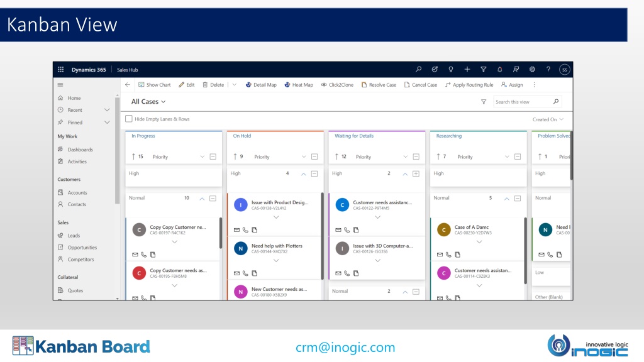
Task: Expand the Recent section
Action: tap(107, 110)
